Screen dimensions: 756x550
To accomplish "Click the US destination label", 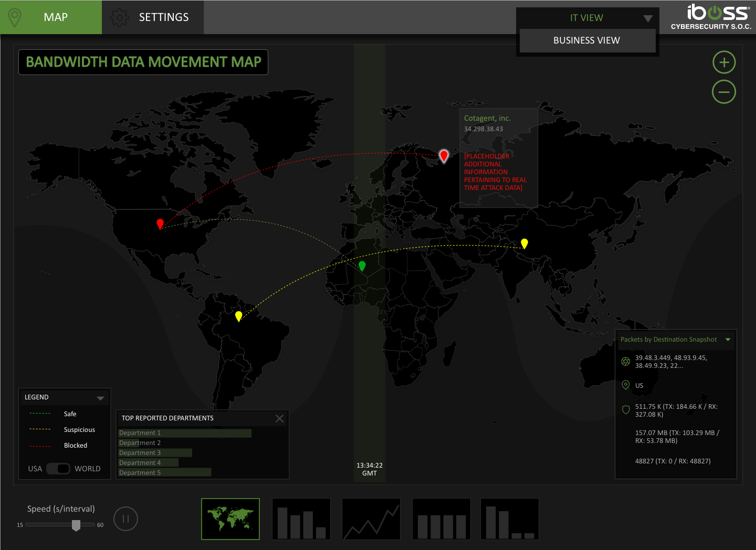I will coord(639,386).
